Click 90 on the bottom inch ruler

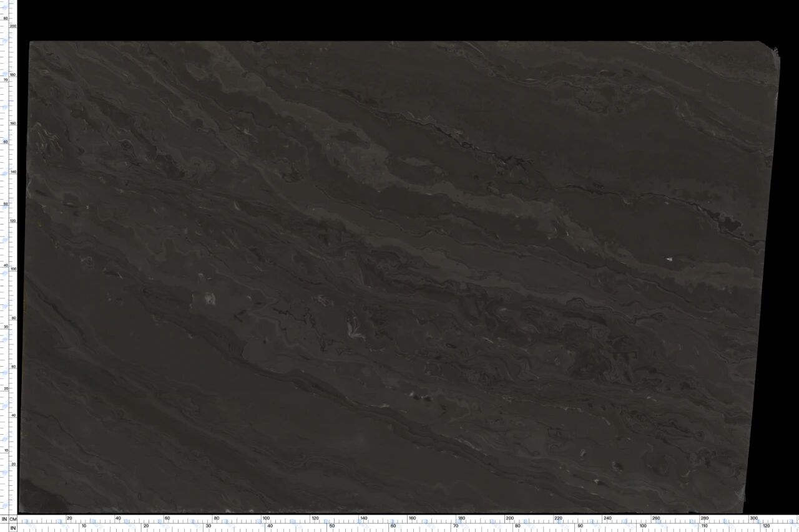580,526
